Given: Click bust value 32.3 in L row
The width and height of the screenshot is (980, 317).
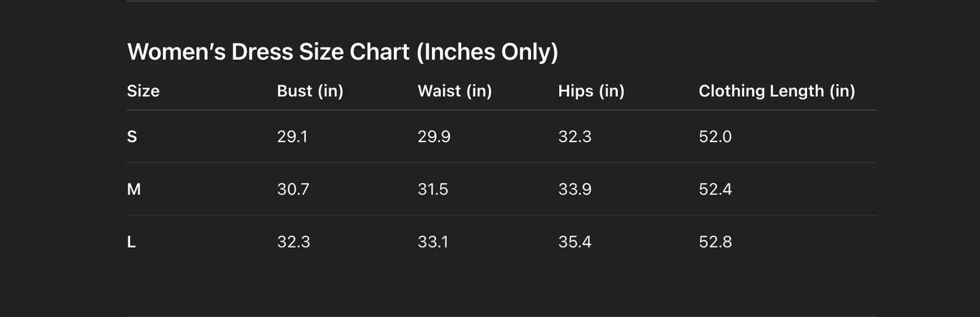Looking at the screenshot, I should (294, 242).
